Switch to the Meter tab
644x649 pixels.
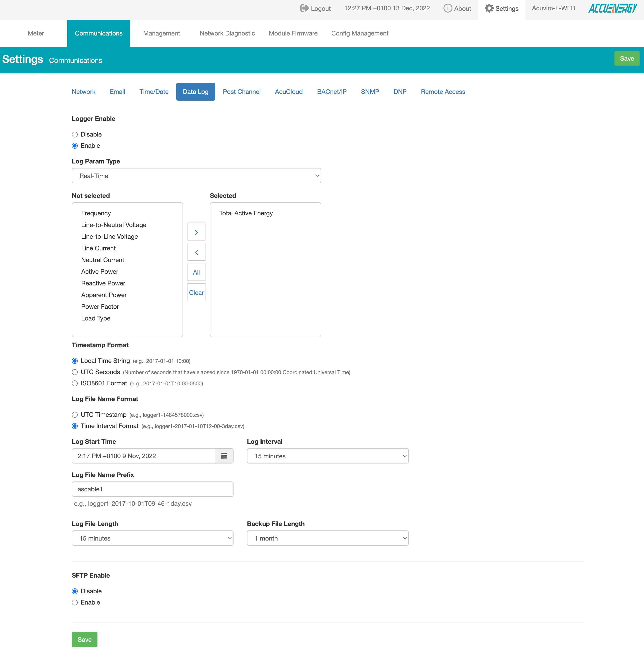[x=36, y=33]
